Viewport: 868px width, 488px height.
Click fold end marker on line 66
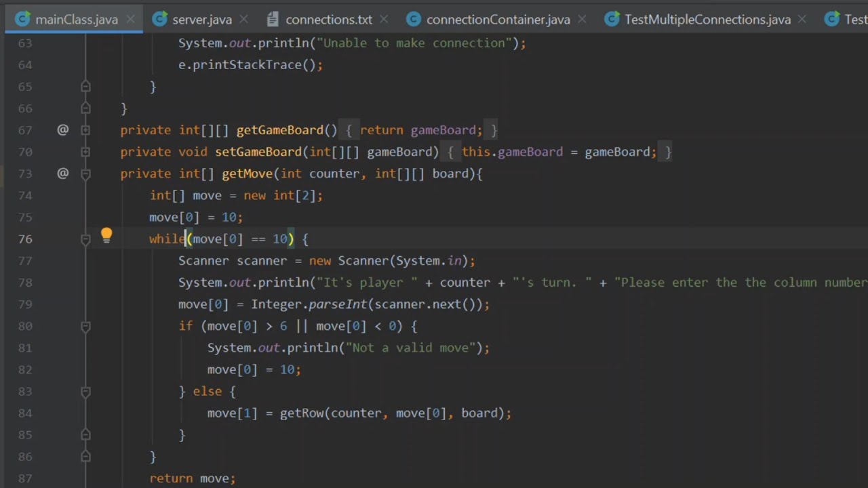85,108
